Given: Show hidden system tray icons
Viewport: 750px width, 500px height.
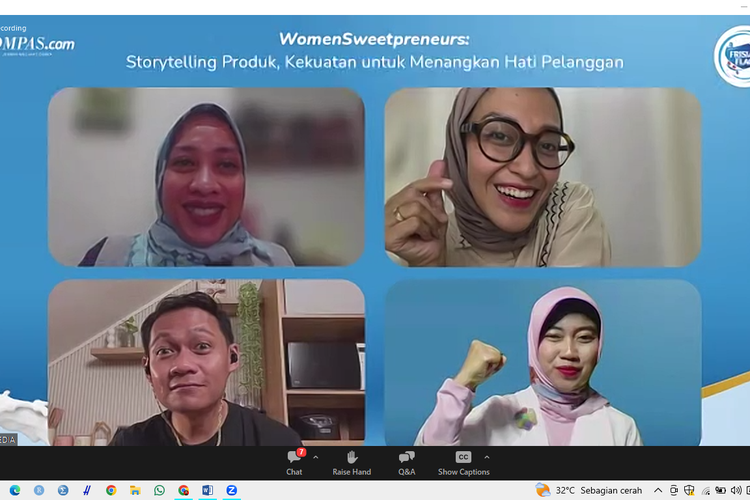Looking at the screenshot, I should [658, 490].
